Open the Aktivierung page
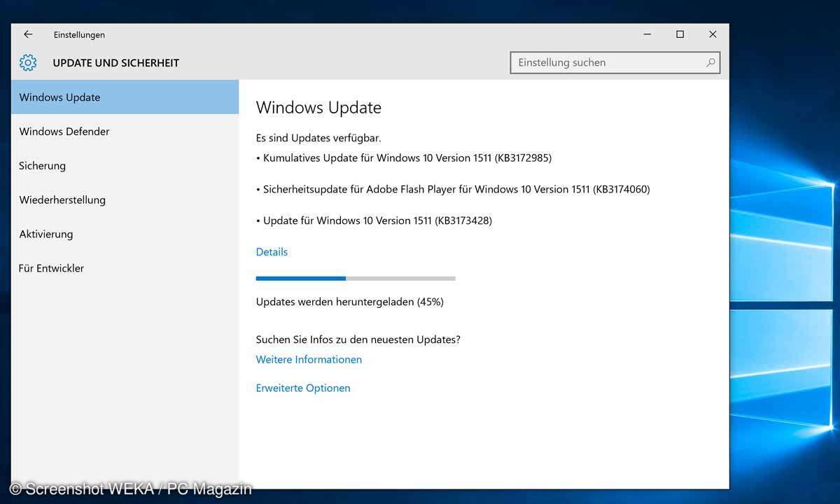 point(125,234)
